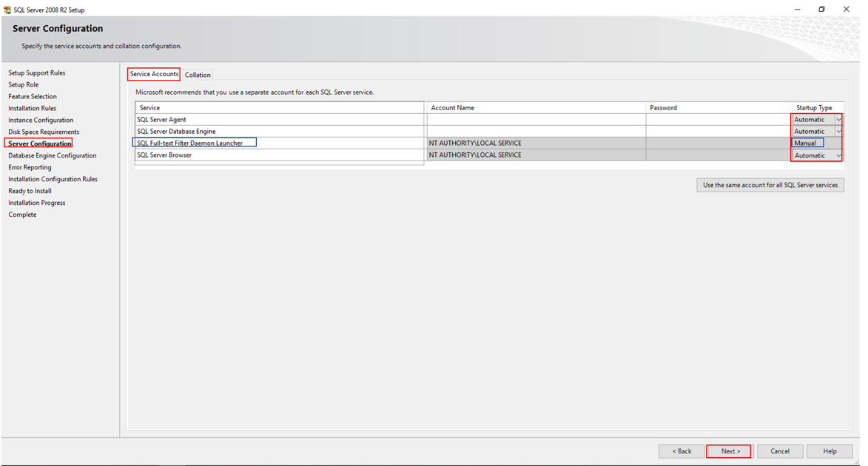Click the SQL Server Database Engine account name field

tap(536, 132)
